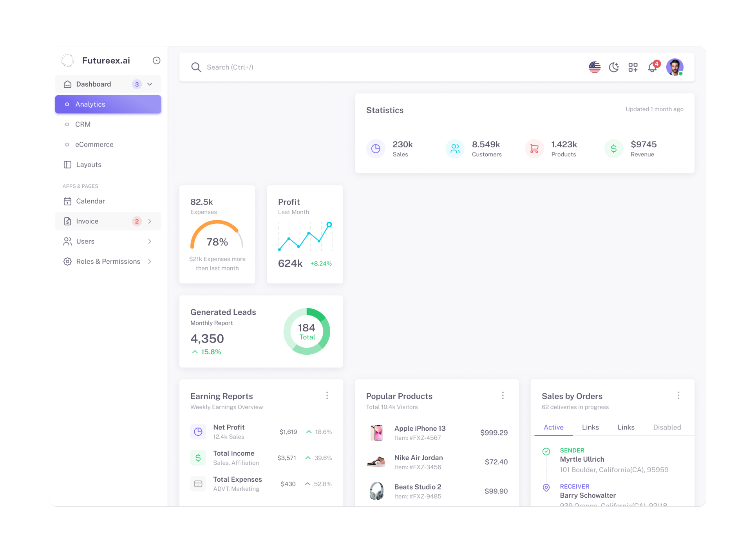Open notifications bell icon
The height and width of the screenshot is (553, 756).
point(652,67)
